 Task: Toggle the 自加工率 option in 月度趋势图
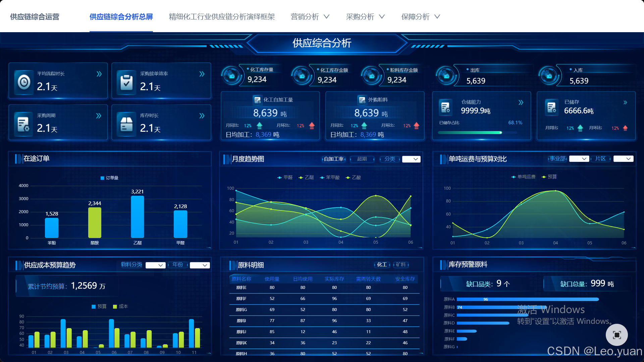[x=334, y=159]
